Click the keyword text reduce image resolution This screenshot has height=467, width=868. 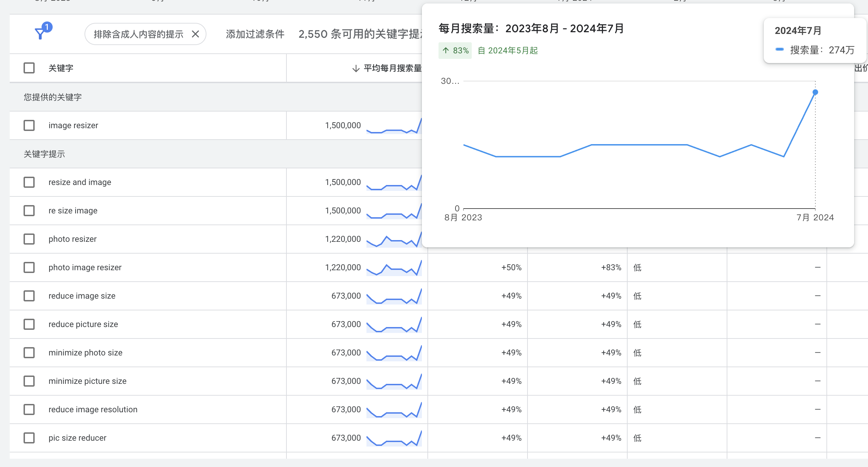coord(93,409)
